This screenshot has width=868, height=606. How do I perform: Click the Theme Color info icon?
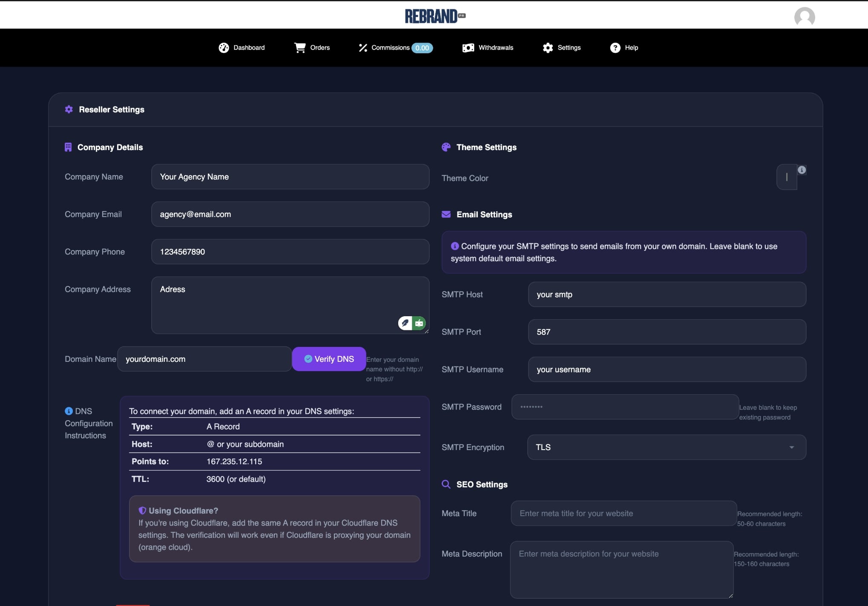click(x=802, y=170)
